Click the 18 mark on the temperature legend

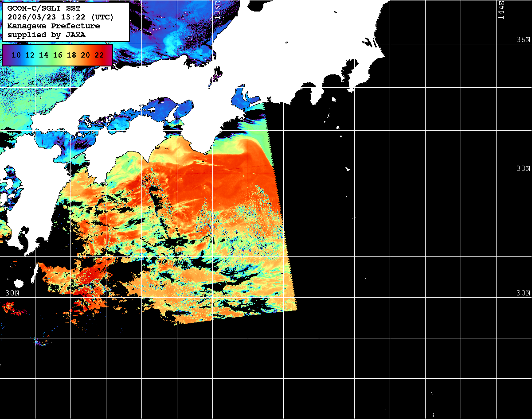click(71, 55)
